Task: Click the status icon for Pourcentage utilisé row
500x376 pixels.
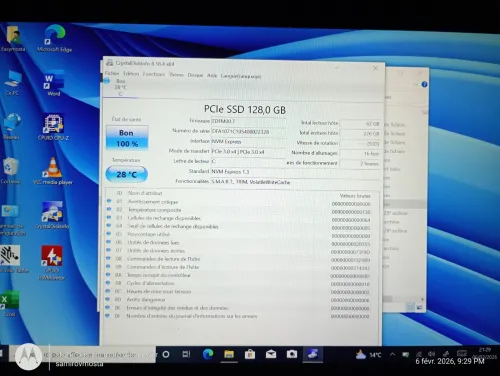Action: coord(108,234)
